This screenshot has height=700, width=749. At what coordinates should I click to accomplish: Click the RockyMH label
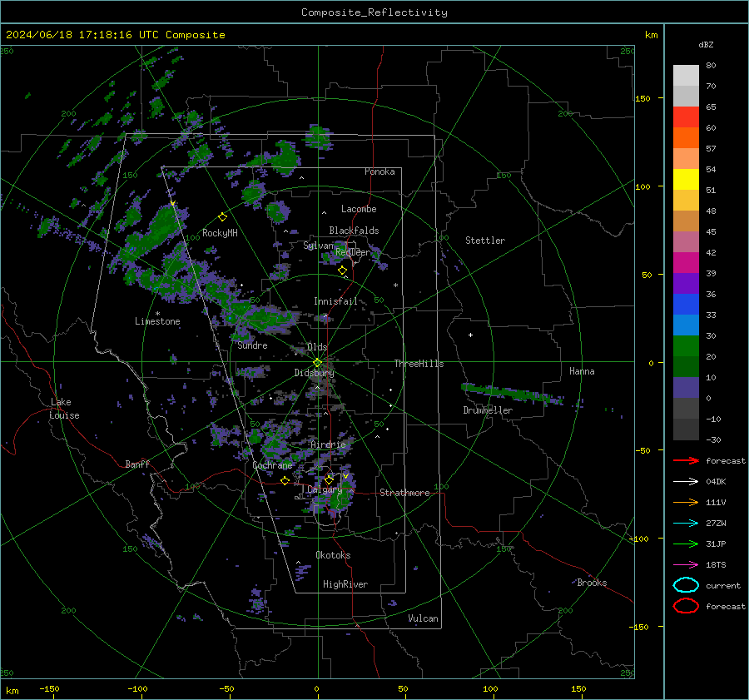220,233
